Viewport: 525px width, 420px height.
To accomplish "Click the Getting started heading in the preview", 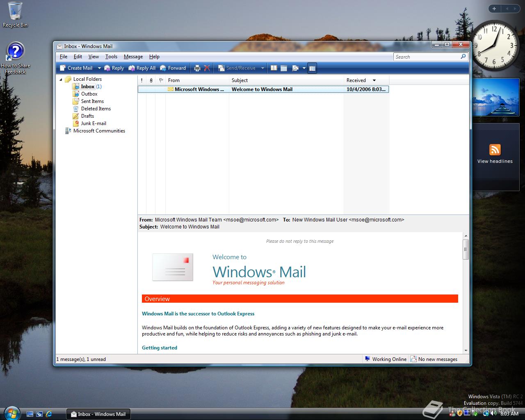I will pyautogui.click(x=160, y=348).
